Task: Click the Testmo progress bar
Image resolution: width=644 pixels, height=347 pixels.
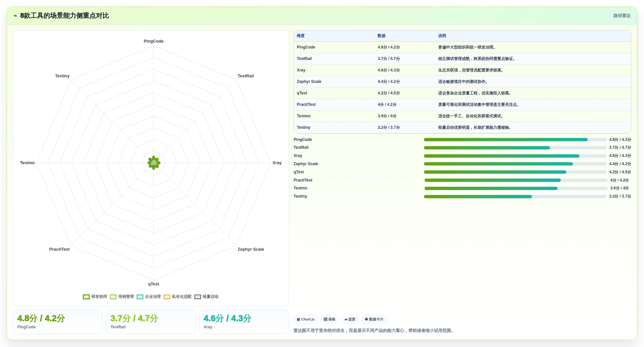Action: coord(516,188)
